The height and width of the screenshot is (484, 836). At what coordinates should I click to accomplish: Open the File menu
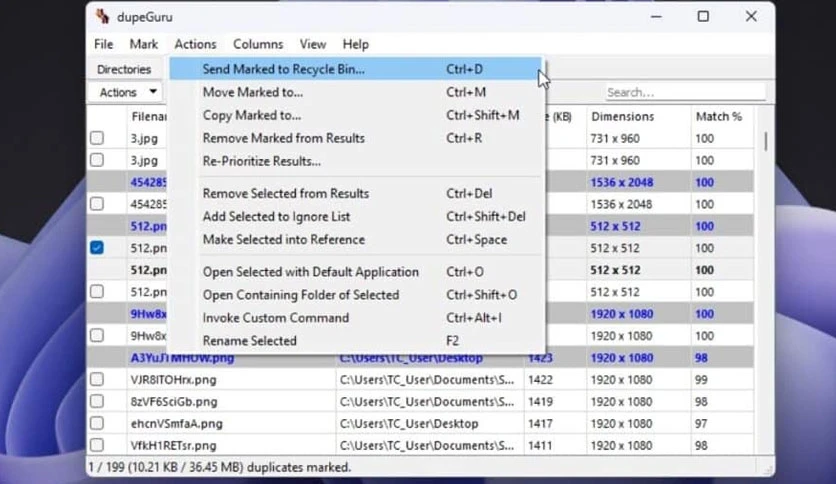(x=103, y=44)
